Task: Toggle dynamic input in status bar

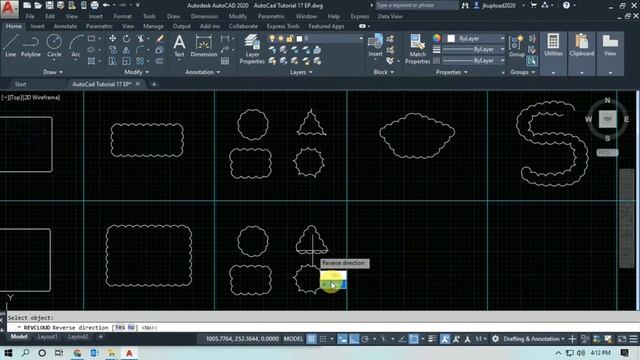Action: pos(342,339)
